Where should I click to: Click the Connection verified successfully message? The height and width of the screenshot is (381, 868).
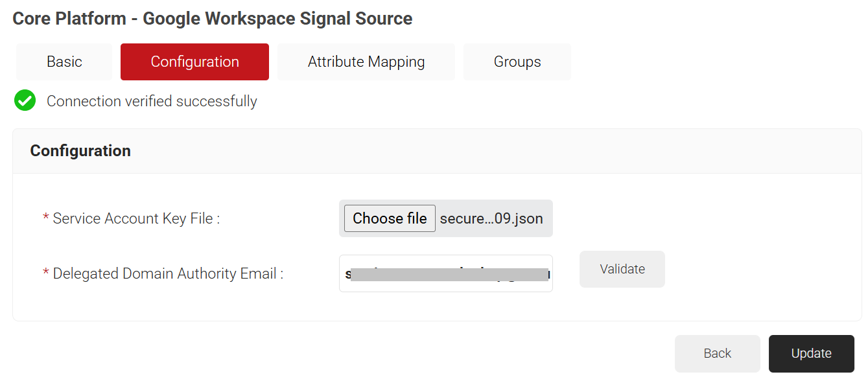(x=152, y=102)
